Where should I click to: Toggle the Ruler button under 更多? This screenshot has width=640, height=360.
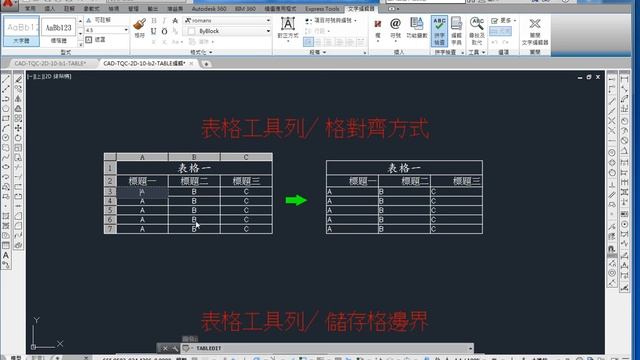(x=500, y=31)
